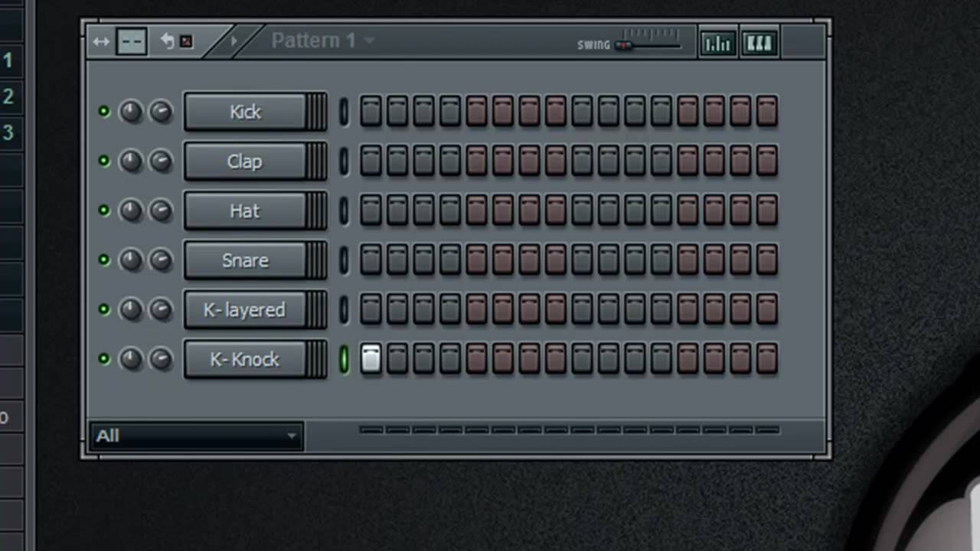Click the K-layered channel volume knob
The width and height of the screenshot is (980, 551).
pyautogui.click(x=160, y=309)
